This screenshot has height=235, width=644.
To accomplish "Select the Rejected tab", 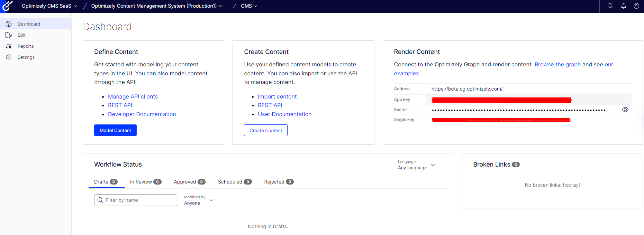I will point(279,182).
